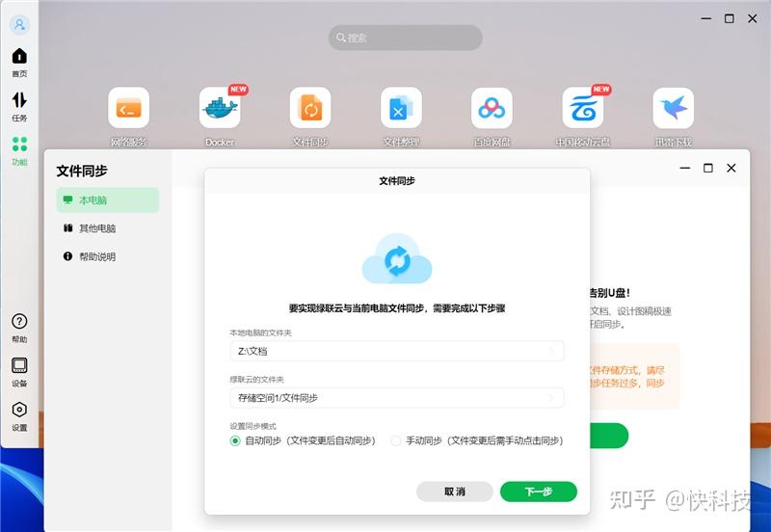Minimize the main app window
This screenshot has height=532, width=771.
click(x=706, y=18)
